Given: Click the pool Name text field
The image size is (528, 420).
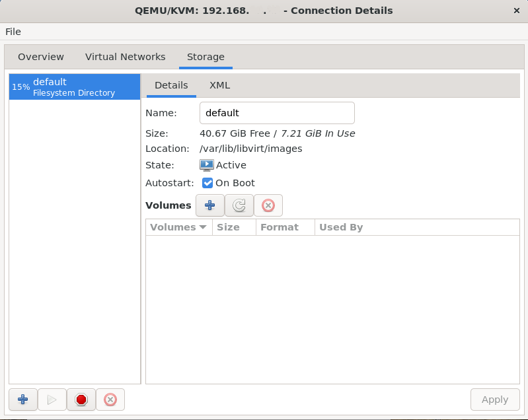Looking at the screenshot, I should click(x=277, y=113).
